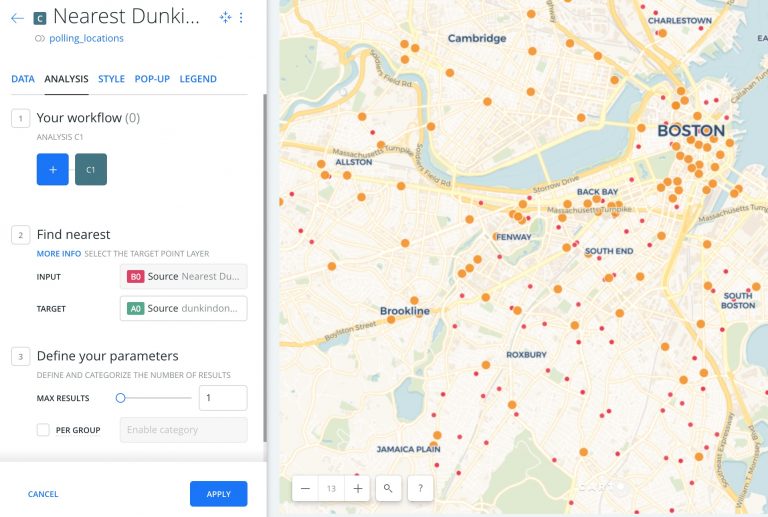Open the map help question mark
The height and width of the screenshot is (517, 768).
[420, 488]
